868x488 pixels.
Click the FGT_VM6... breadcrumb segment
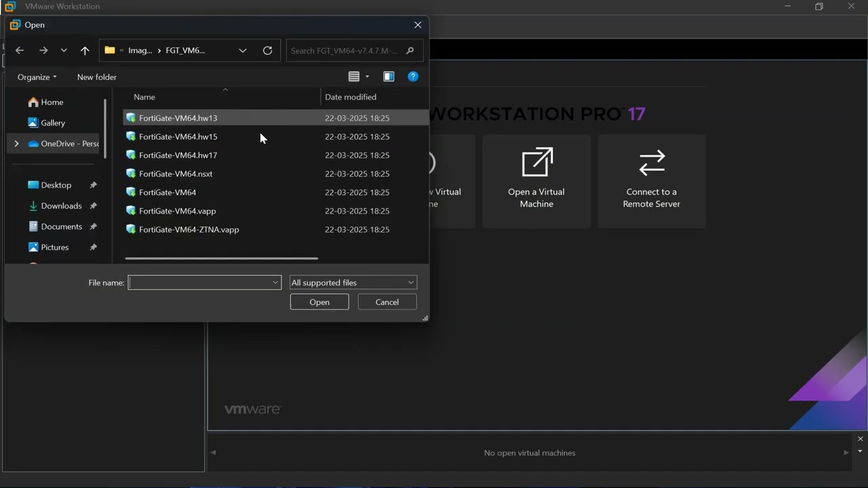coord(185,50)
